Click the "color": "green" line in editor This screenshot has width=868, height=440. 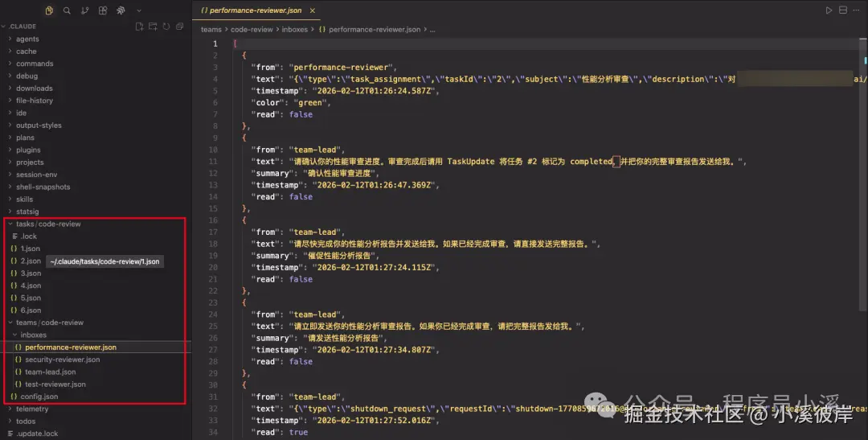point(293,102)
